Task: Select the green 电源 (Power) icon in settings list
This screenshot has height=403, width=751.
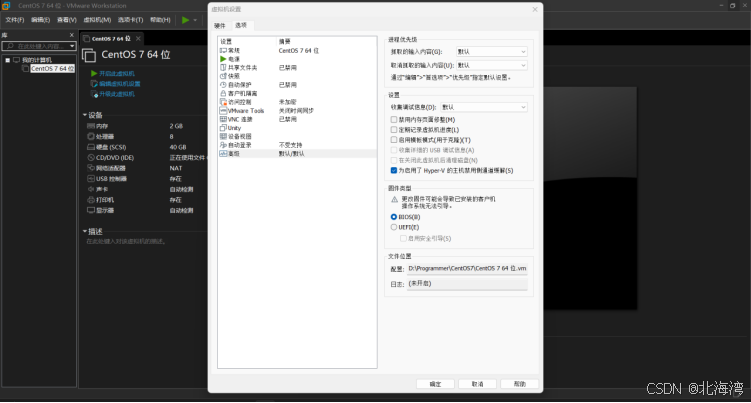Action: (x=223, y=59)
